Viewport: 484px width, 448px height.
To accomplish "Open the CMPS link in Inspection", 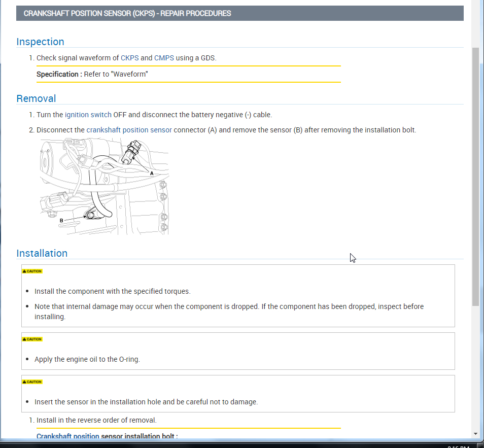I will click(164, 58).
